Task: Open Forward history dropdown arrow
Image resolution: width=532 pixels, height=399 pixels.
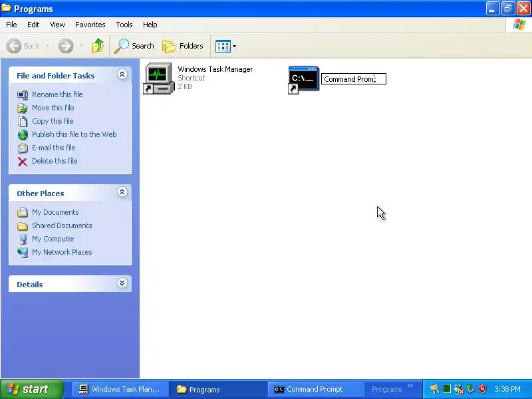Action: click(x=81, y=45)
